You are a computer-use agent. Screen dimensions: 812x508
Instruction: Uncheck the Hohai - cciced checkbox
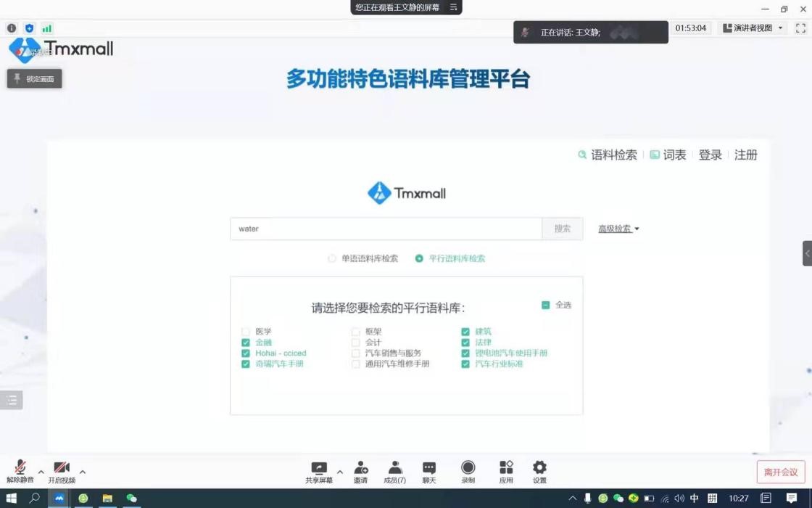[246, 353]
